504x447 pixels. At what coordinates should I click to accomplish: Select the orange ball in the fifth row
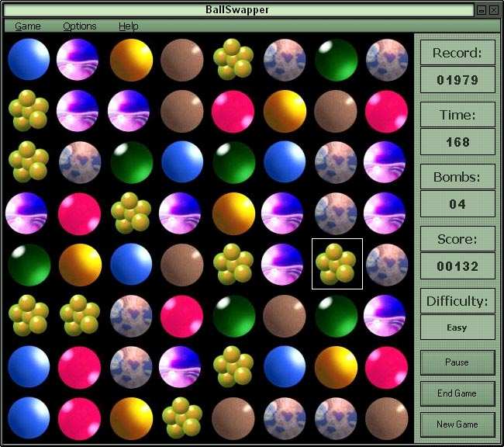tap(80, 265)
